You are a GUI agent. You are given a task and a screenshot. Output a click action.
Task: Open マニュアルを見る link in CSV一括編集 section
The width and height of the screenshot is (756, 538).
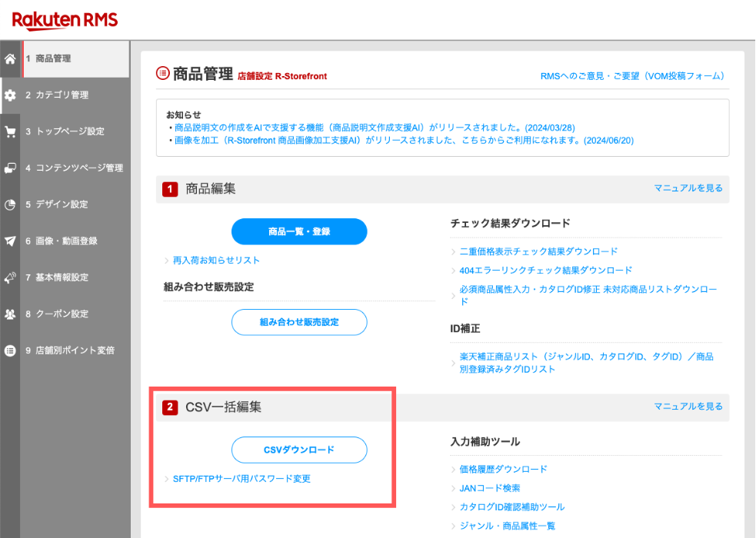pos(688,407)
